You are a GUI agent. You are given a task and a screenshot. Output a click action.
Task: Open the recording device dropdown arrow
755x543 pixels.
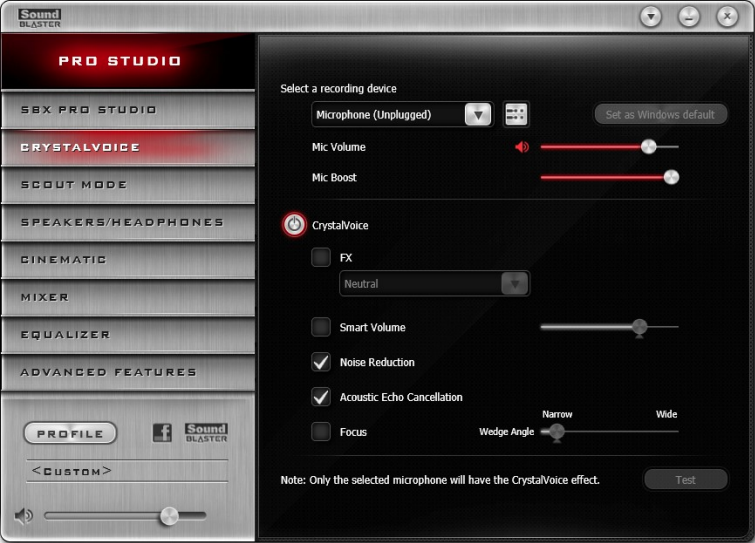(x=478, y=115)
